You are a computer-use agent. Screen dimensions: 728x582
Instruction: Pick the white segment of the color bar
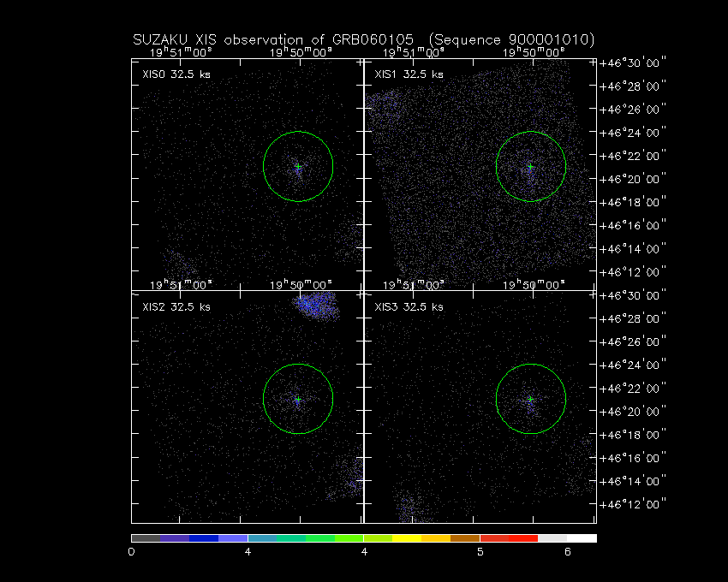pyautogui.click(x=582, y=538)
